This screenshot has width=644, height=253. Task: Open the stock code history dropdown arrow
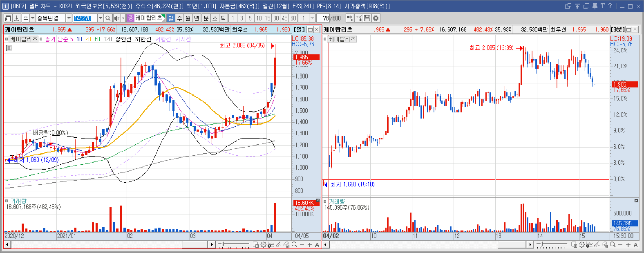(x=101, y=18)
